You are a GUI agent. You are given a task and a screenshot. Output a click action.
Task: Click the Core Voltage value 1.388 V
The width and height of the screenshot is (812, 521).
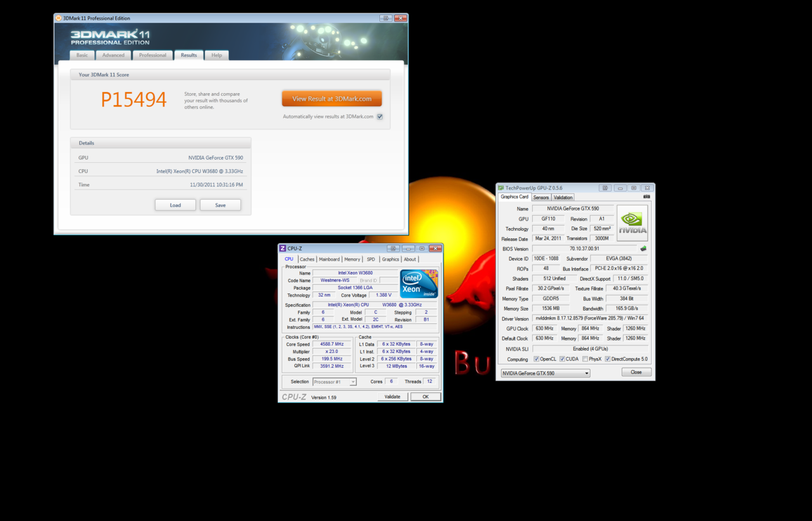(x=384, y=295)
